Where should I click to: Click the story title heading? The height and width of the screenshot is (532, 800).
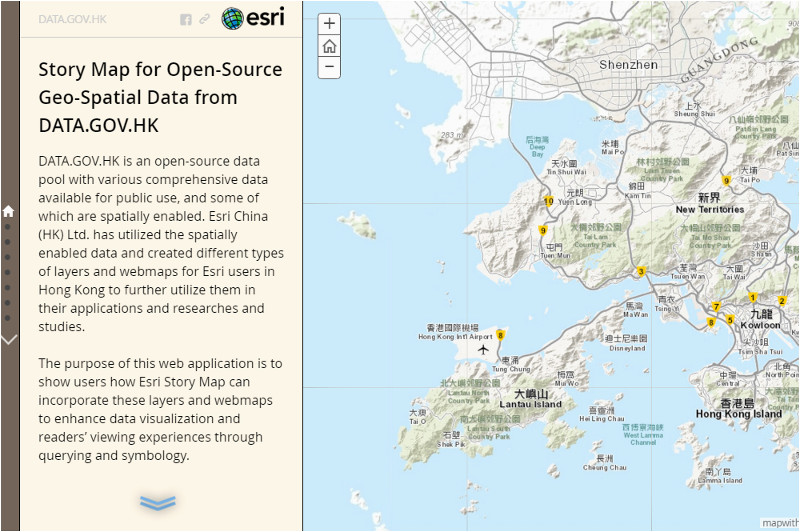pyautogui.click(x=160, y=97)
